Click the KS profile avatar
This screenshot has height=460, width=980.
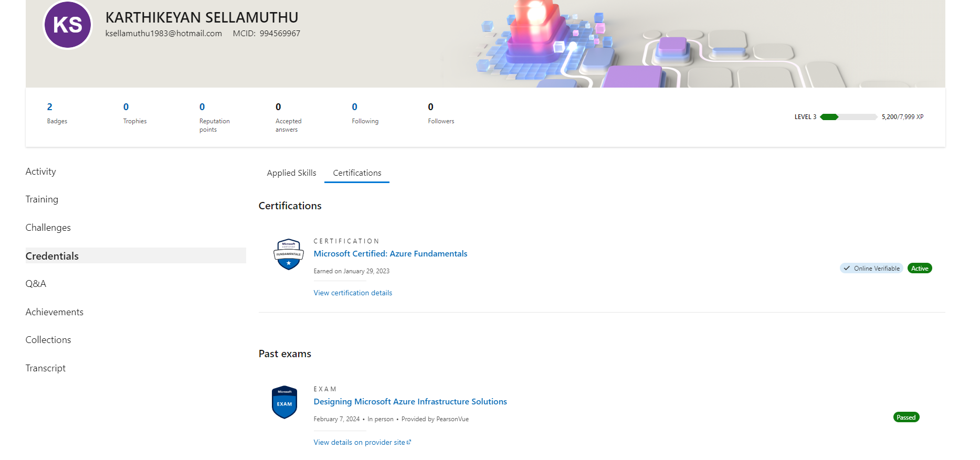[x=68, y=25]
